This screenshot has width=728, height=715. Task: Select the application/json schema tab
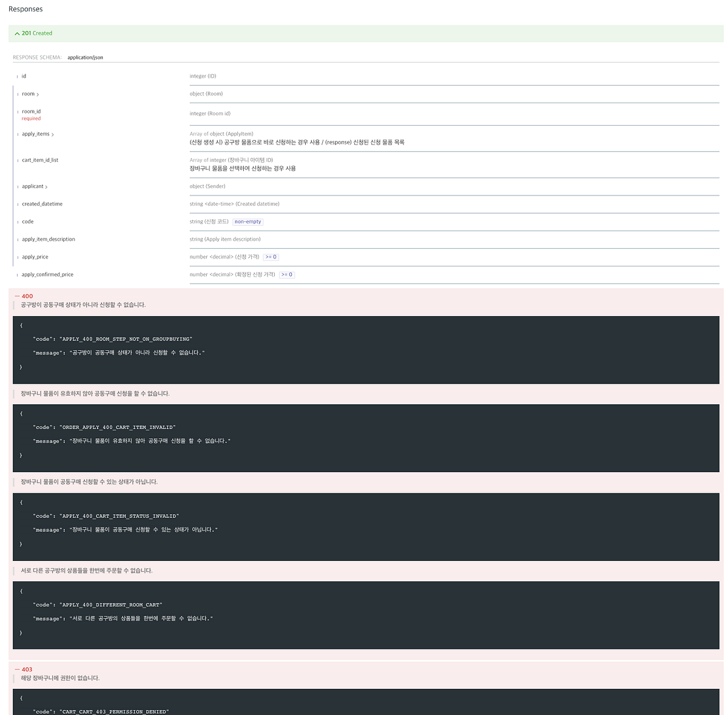coord(85,57)
